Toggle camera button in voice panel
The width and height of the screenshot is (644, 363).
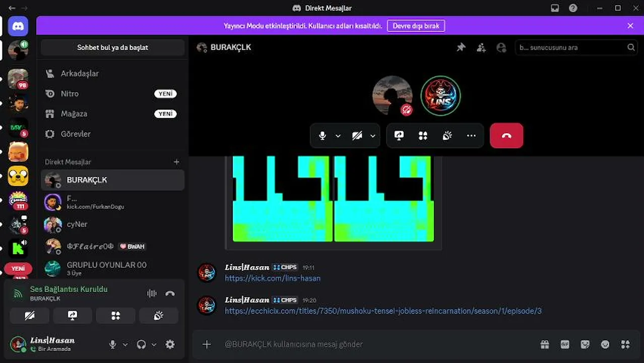pyautogui.click(x=30, y=316)
